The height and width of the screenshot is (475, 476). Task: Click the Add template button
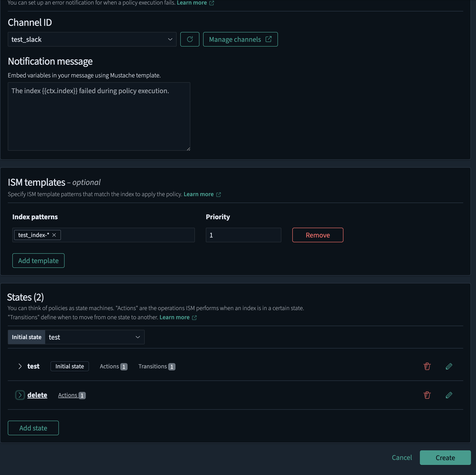coord(38,260)
